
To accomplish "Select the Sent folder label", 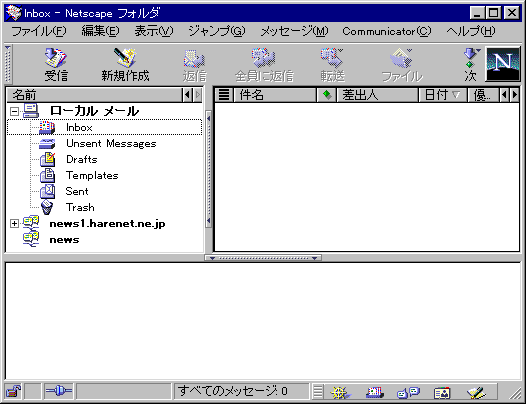I will 77,191.
